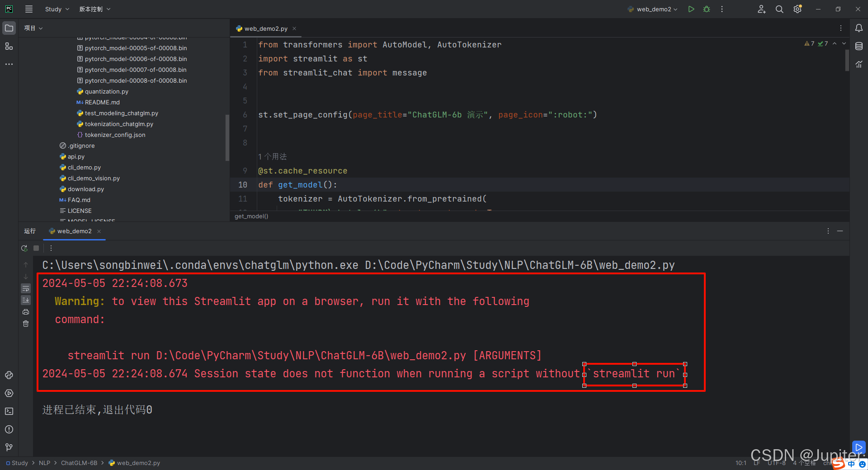The image size is (868, 470).
Task: Click the editor vertical scrollbar
Action: click(847, 60)
